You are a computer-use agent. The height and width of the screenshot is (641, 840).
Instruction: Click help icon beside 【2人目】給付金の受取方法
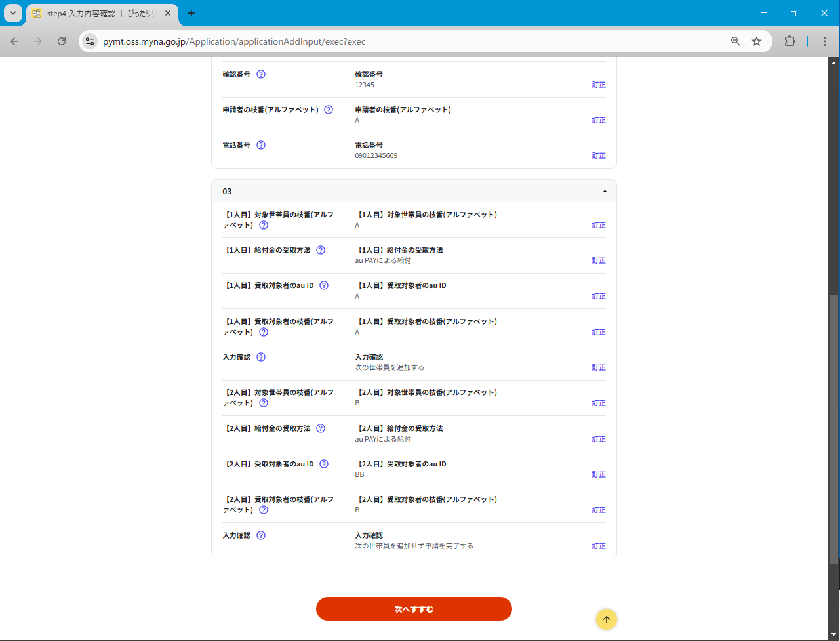pos(321,428)
